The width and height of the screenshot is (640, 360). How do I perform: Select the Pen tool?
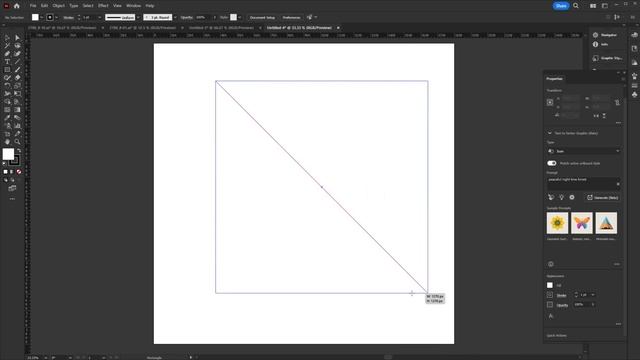coord(7,53)
